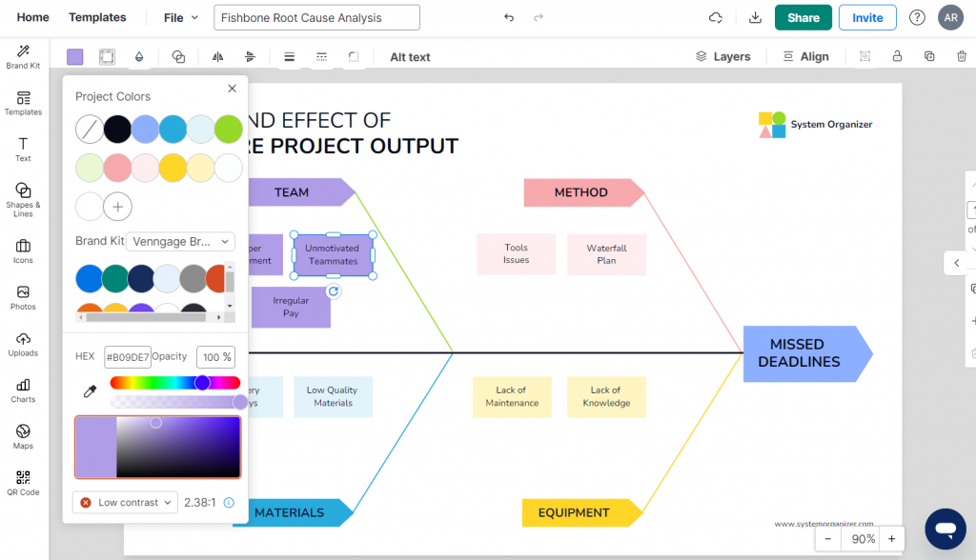Toggle the flip horizontal tool
Screen dimensions: 976x560
point(217,56)
